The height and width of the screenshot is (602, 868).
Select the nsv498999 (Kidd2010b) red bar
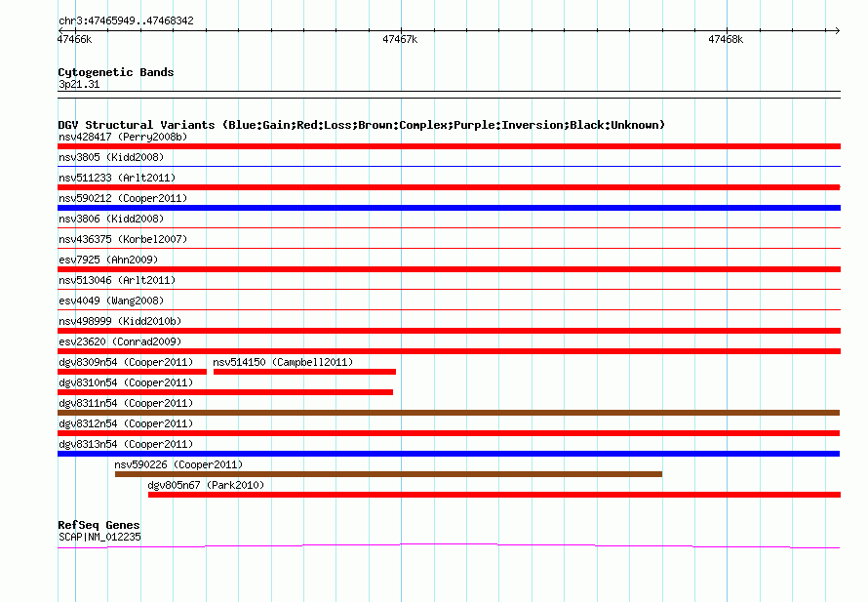click(449, 331)
